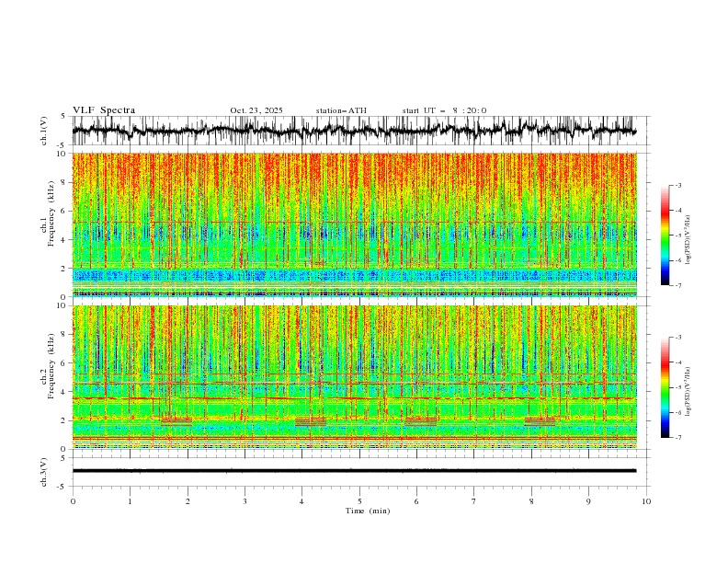The image size is (728, 563).
Task: Click the "8" kHz tick on ch.2 spectrogram axis
Action: click(x=64, y=335)
